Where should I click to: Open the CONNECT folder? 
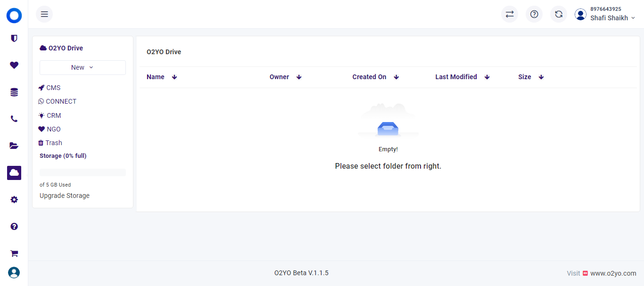57,101
